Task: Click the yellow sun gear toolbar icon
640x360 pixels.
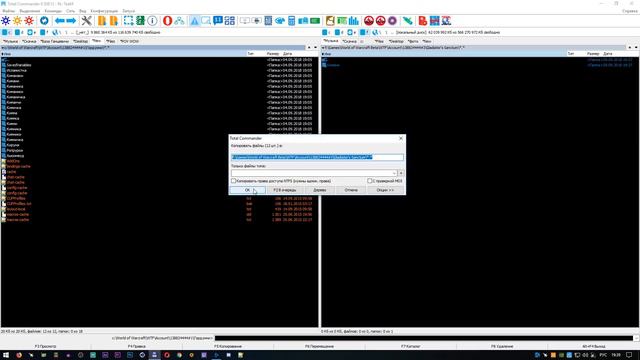Action: tap(18, 20)
